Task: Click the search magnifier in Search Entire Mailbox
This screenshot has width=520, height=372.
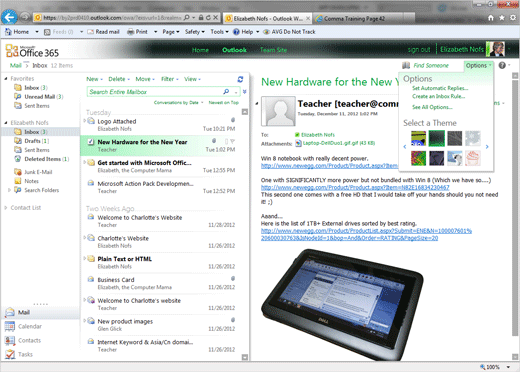Action: [x=226, y=91]
